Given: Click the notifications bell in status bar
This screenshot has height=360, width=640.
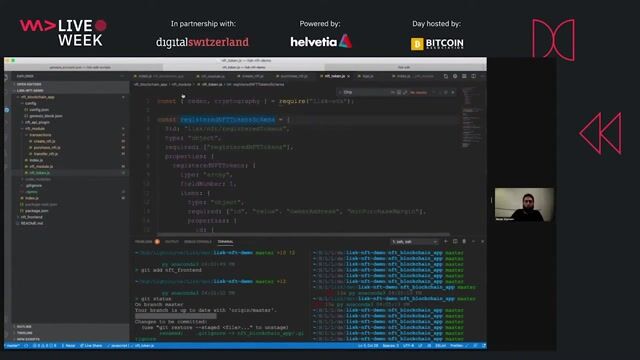Looking at the screenshot, I should pos(484,346).
